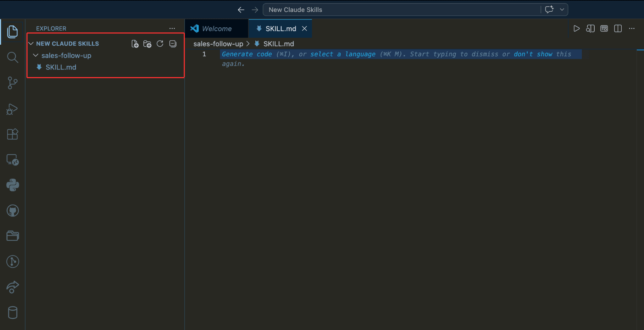The width and height of the screenshot is (644, 330).
Task: Click line number 1 in gutter
Action: pos(204,54)
